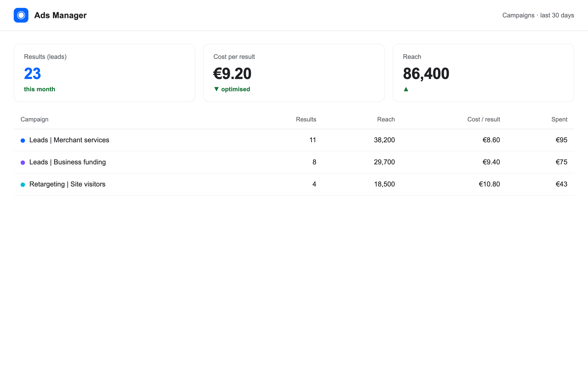Sort by the Spent column header

559,119
